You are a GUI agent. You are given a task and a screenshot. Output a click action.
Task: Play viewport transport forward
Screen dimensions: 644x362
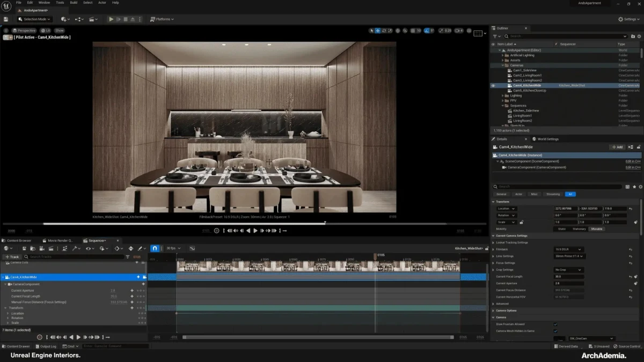pos(255,231)
